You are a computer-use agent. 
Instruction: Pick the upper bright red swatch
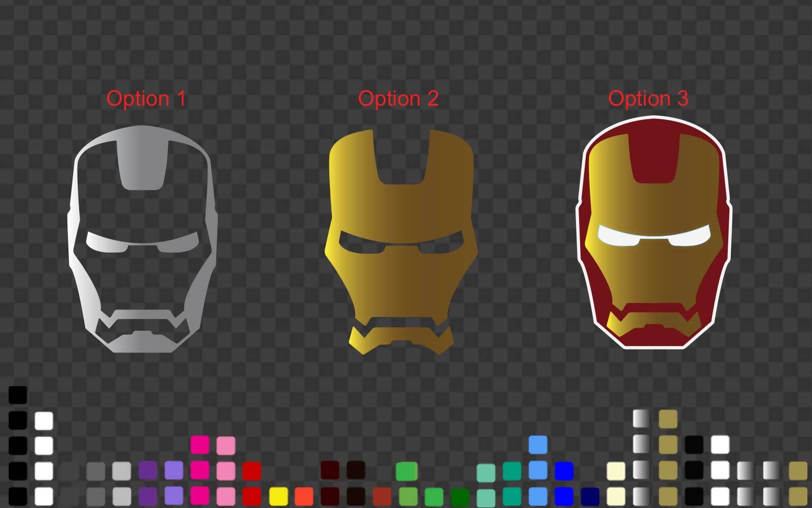(x=252, y=471)
